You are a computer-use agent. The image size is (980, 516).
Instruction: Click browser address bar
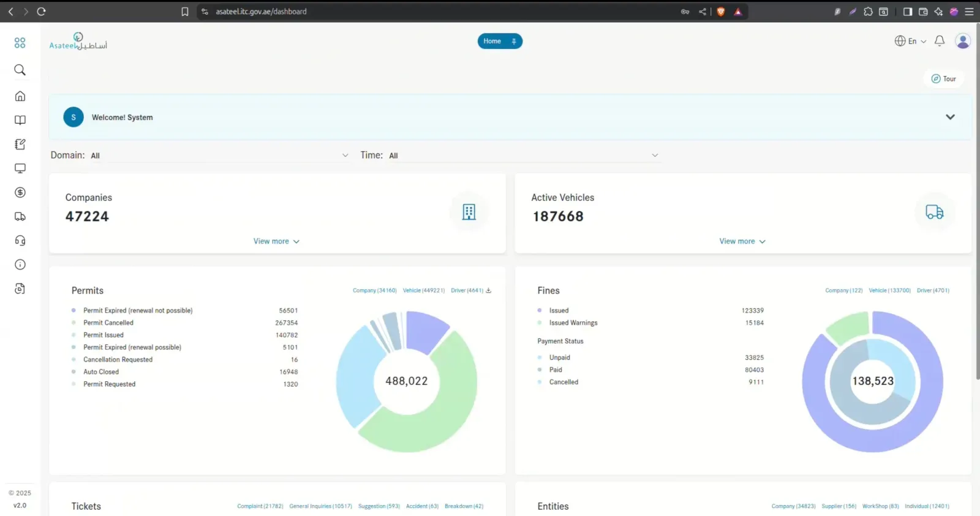tap(441, 12)
